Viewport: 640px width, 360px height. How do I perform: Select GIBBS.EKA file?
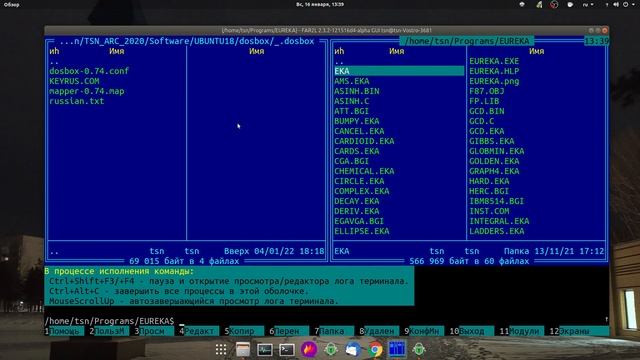point(491,141)
